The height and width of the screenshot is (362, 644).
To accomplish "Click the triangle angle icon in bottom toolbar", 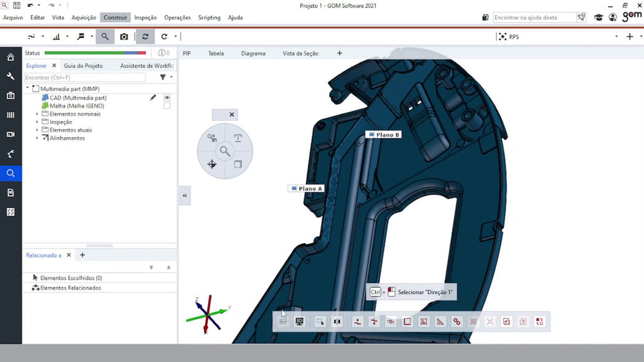I will click(440, 322).
